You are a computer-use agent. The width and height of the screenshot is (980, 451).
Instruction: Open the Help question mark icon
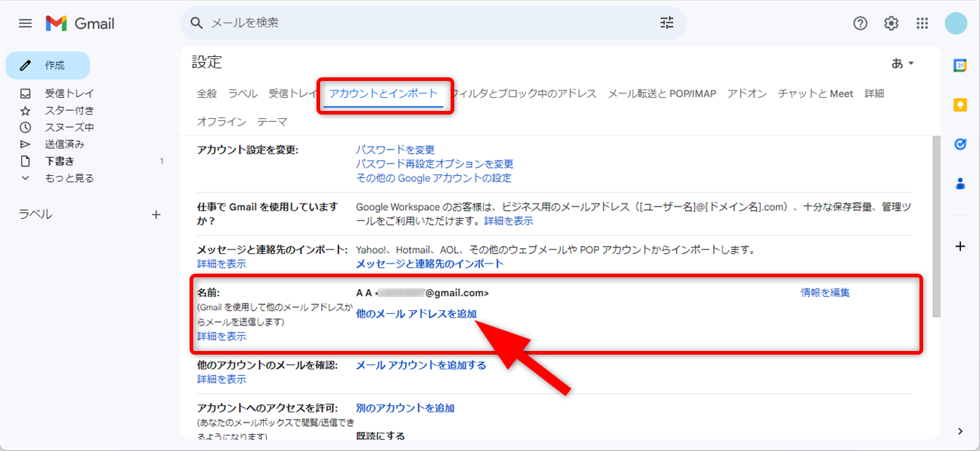click(x=860, y=23)
